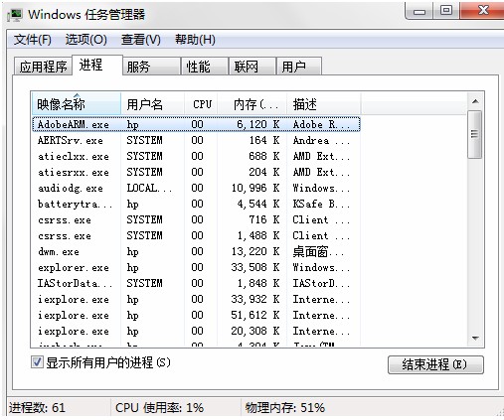Viewport: 504px width, 420px height.
Task: Close the Task Manager window
Action: [x=482, y=11]
